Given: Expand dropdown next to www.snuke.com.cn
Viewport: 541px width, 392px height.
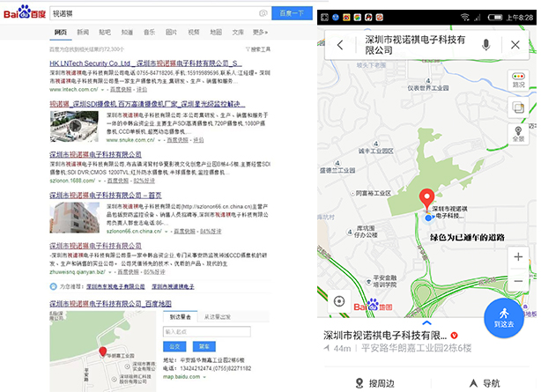Looking at the screenshot, I should pos(159,140).
